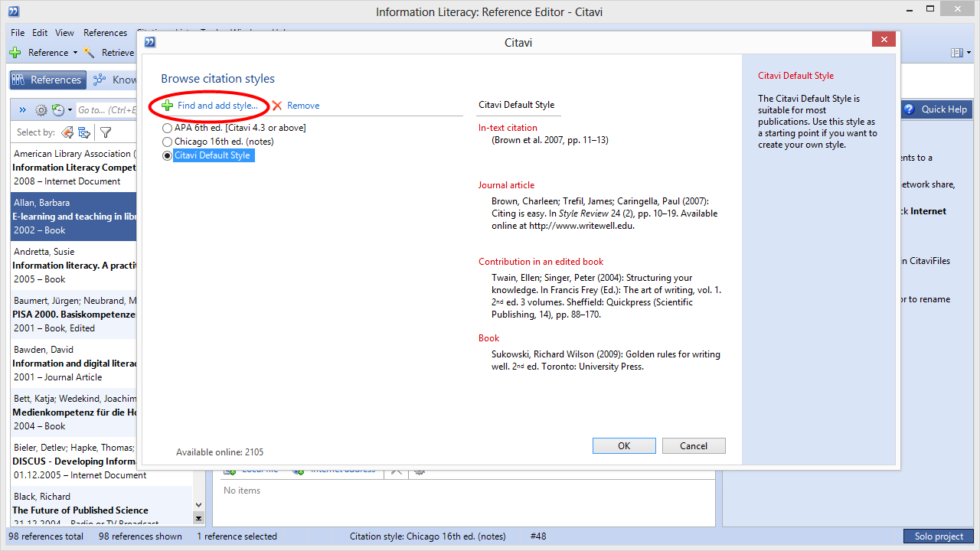Click Find and add style link
Image resolution: width=980 pixels, height=551 pixels.
[x=217, y=106]
